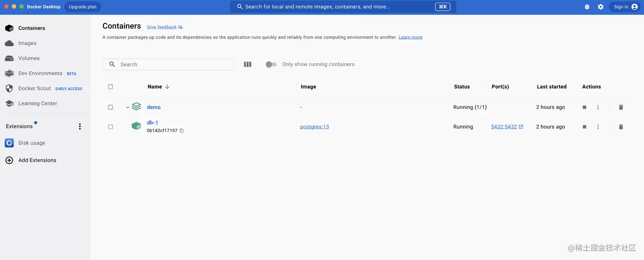
Task: Open Extensions three-dot menu
Action: [80, 126]
